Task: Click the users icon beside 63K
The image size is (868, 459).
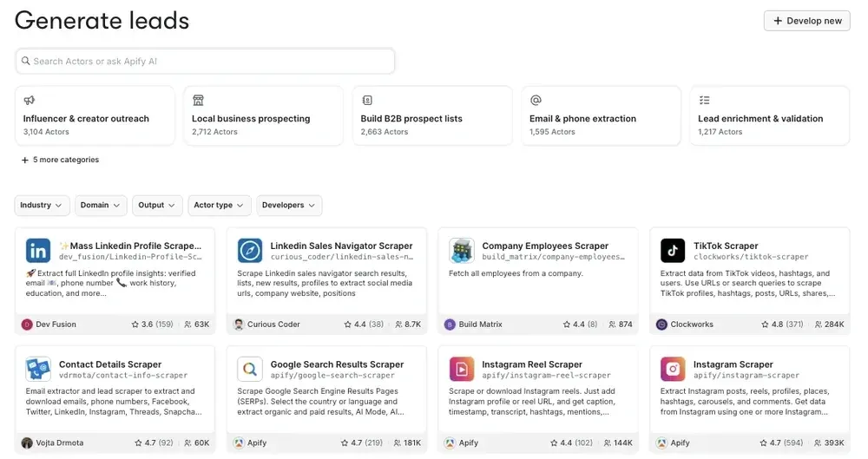Action: [x=187, y=325]
